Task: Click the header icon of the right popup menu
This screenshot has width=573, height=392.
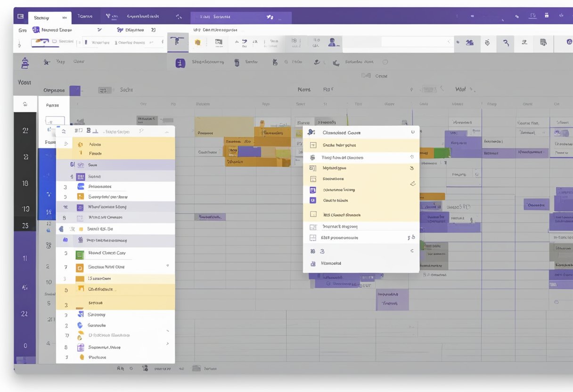Action: [x=311, y=132]
